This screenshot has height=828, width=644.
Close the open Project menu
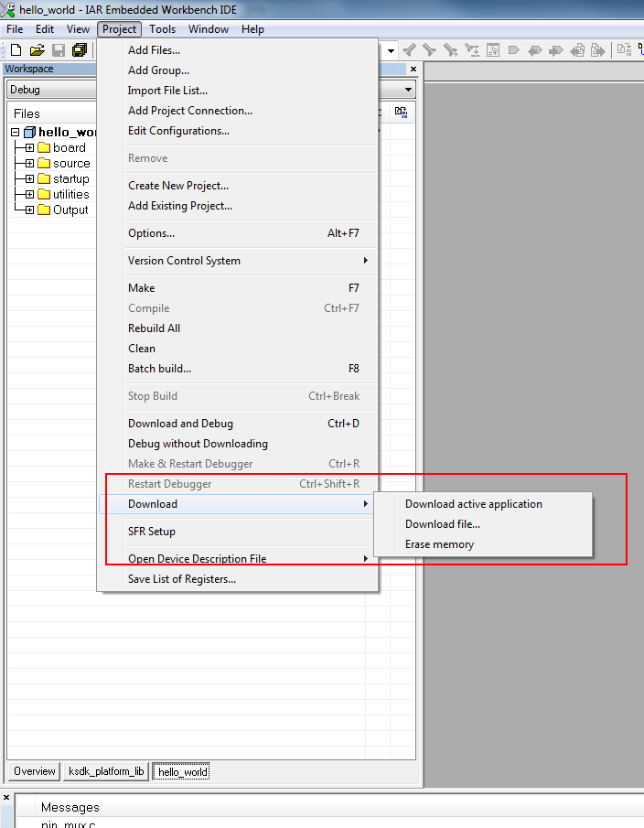click(119, 29)
